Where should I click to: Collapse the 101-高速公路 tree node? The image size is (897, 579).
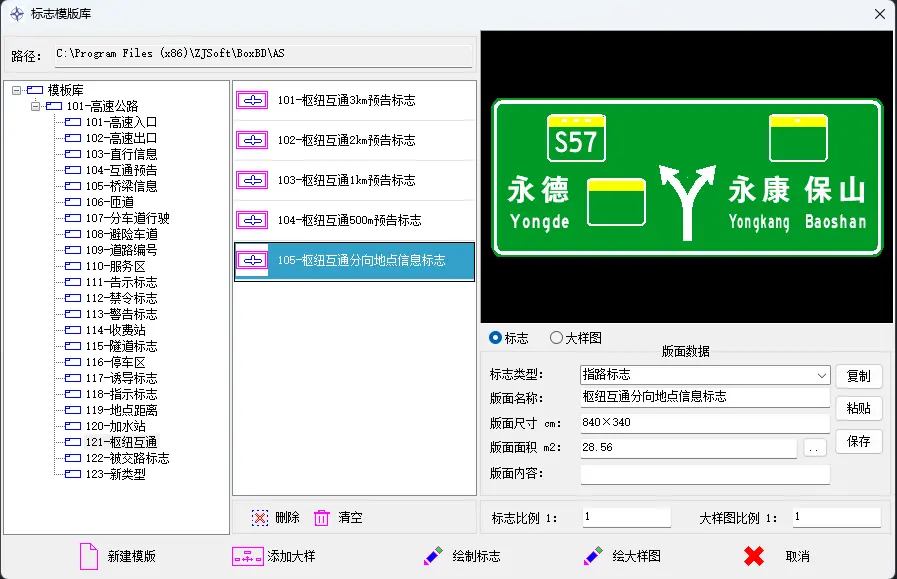point(33,106)
